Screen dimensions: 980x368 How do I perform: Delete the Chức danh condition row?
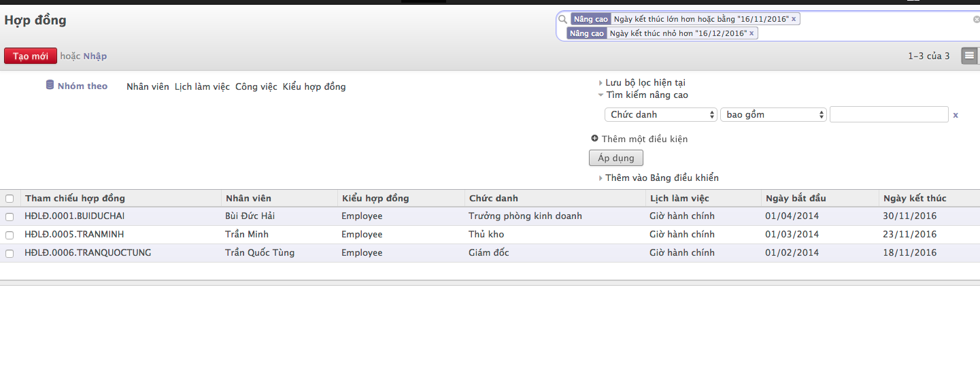pyautogui.click(x=956, y=115)
